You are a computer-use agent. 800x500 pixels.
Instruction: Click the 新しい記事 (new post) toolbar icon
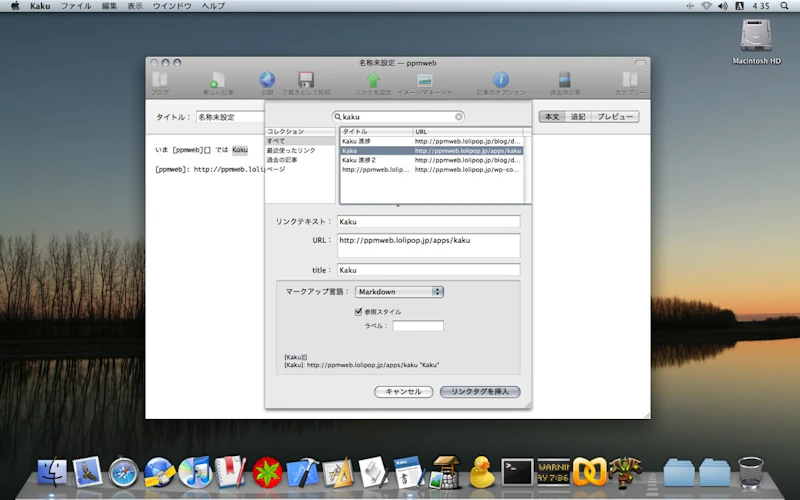(x=217, y=80)
